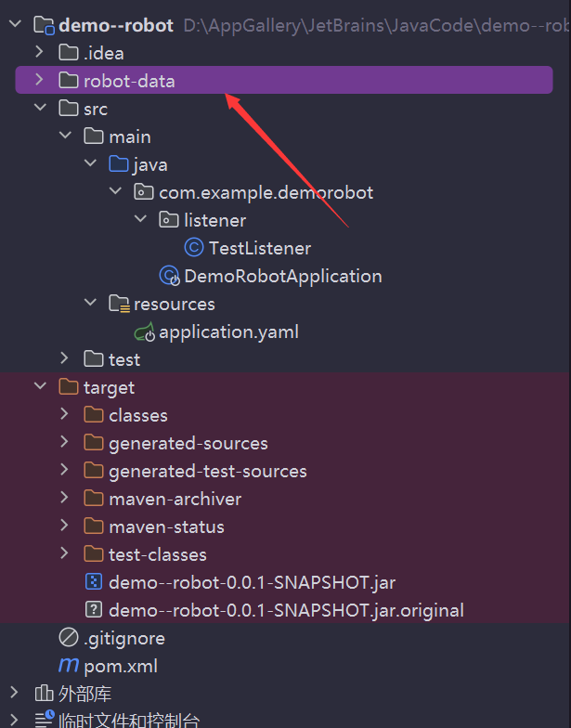Expand the .idea folder
Image resolution: width=571 pixels, height=728 pixels.
pos(39,53)
